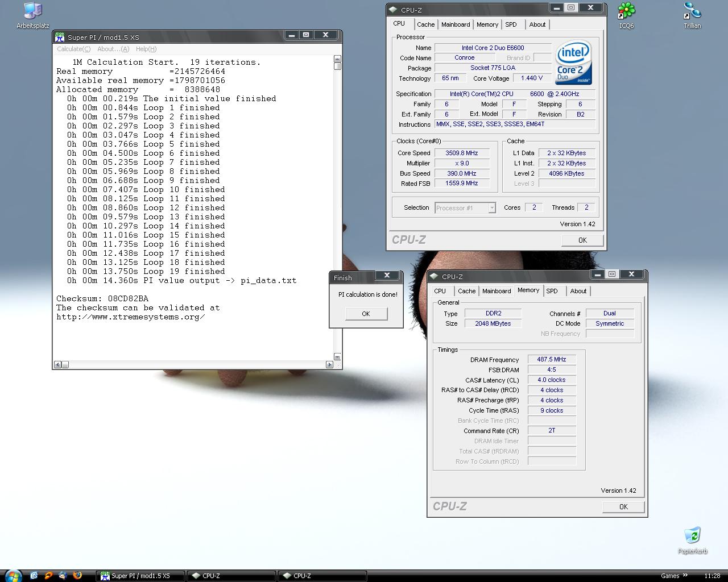Click OK in top CPU-Z window
The height and width of the screenshot is (582, 728).
tap(582, 240)
